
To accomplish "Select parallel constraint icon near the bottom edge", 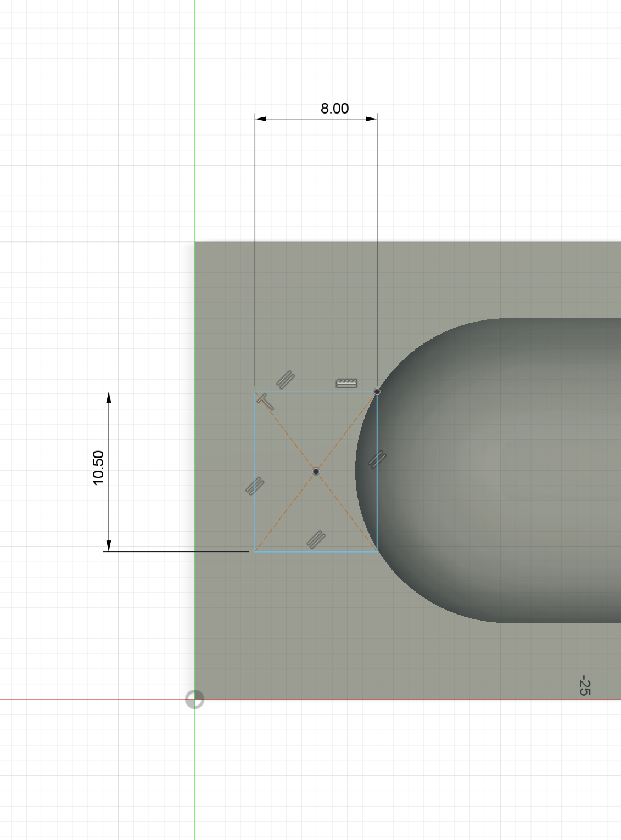I will tap(316, 539).
